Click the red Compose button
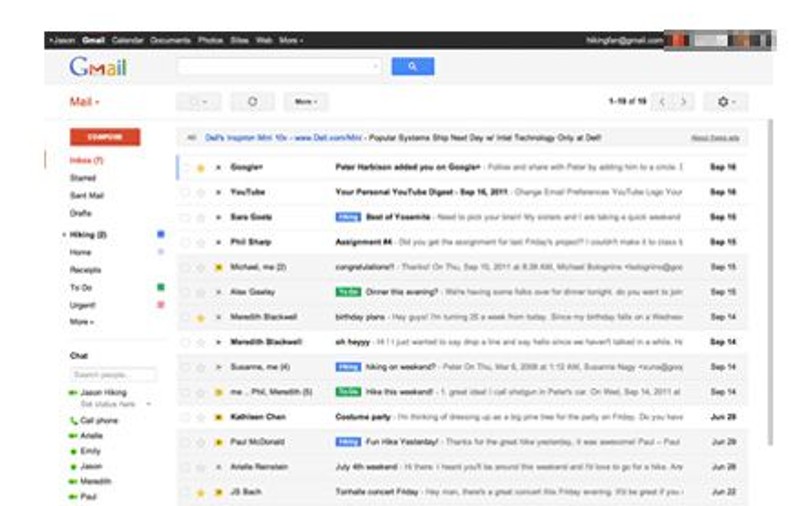This screenshot has width=800, height=506. coord(105,137)
